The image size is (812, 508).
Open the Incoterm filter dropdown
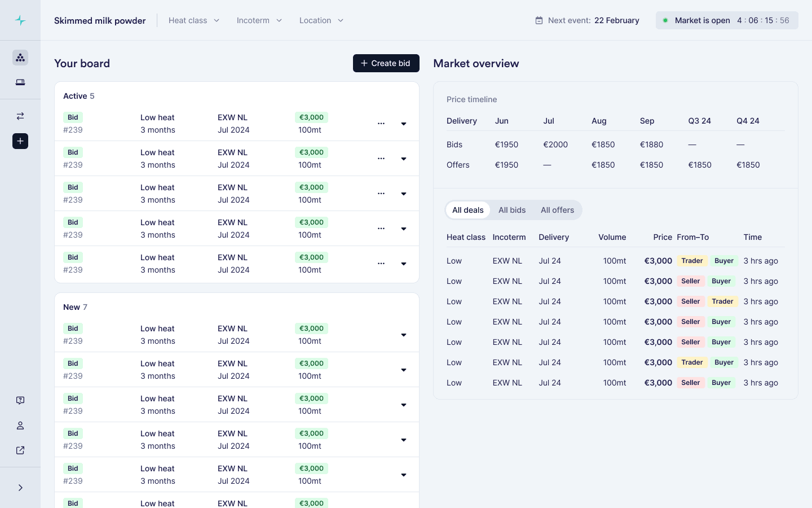(259, 20)
